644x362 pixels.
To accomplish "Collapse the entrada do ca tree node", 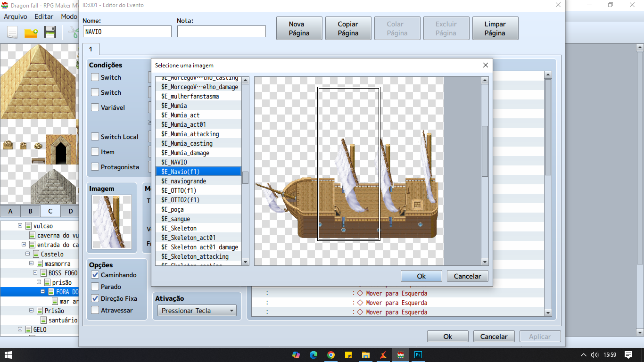I will 24,245.
